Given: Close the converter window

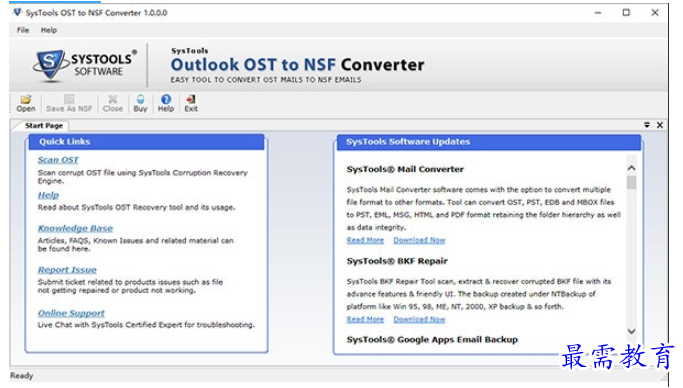Looking at the screenshot, I should pyautogui.click(x=655, y=13).
